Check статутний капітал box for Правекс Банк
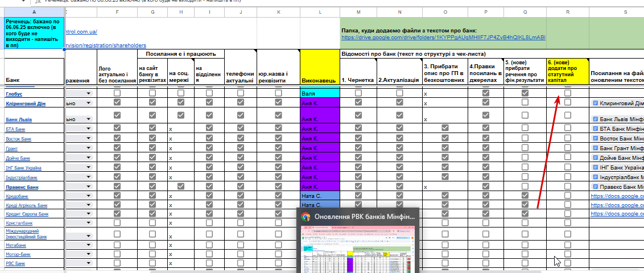Screen dimensions: 644x273 coord(568,187)
